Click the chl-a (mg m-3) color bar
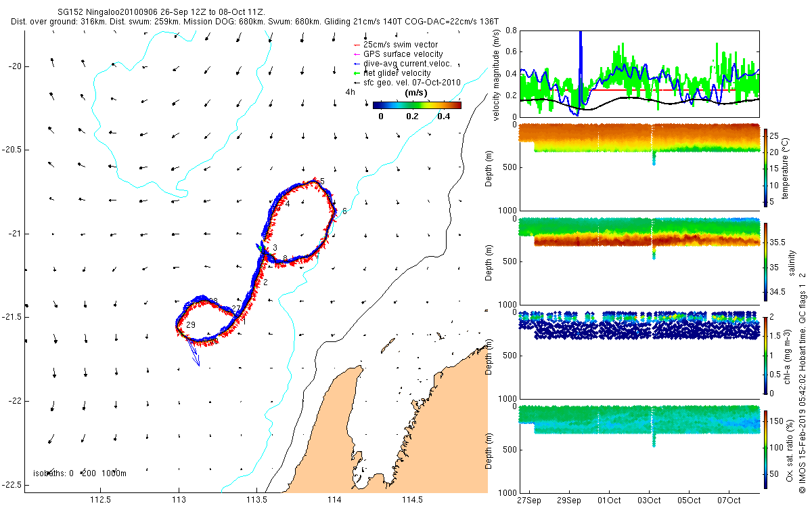Image resolution: width=812 pixels, height=508 pixels. 765,355
